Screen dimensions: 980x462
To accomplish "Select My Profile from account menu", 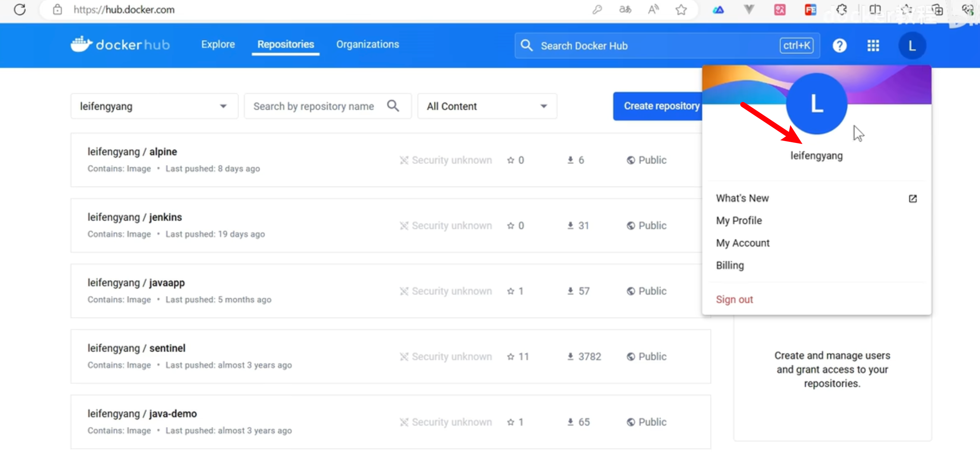I will point(739,221).
